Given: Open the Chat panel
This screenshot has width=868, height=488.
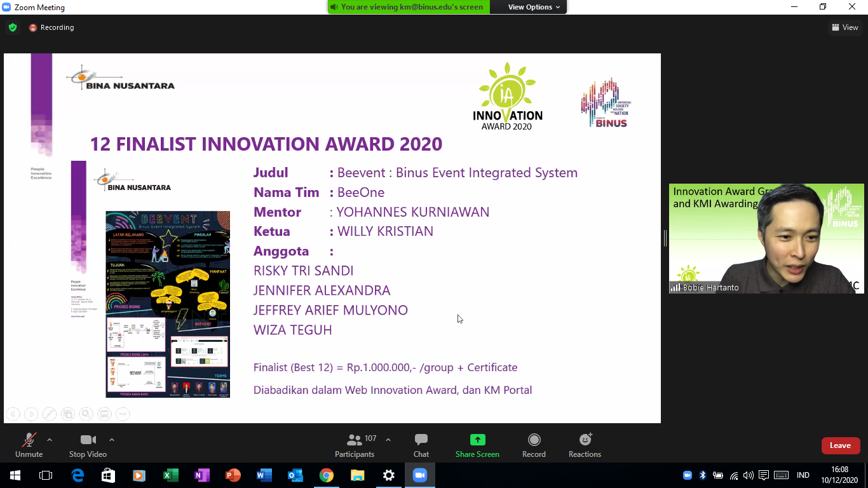Looking at the screenshot, I should tap(421, 445).
